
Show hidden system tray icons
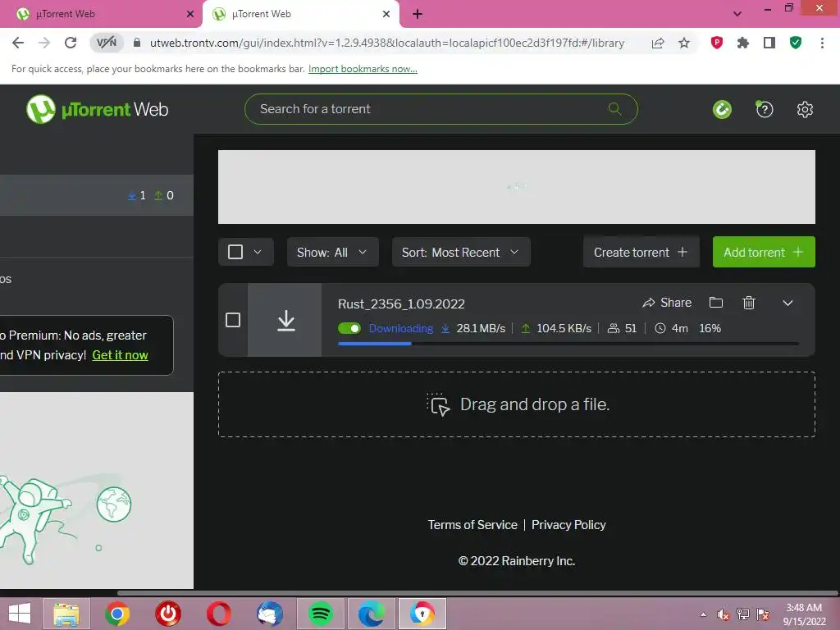(x=703, y=614)
